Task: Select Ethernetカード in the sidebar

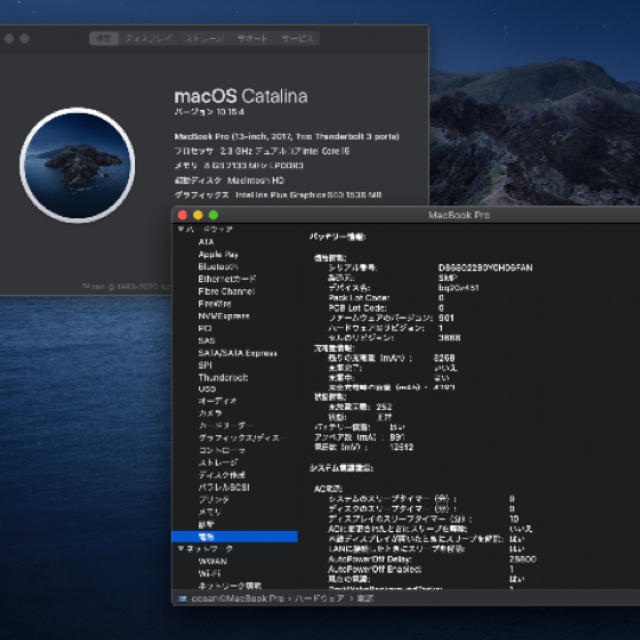Action: click(227, 279)
